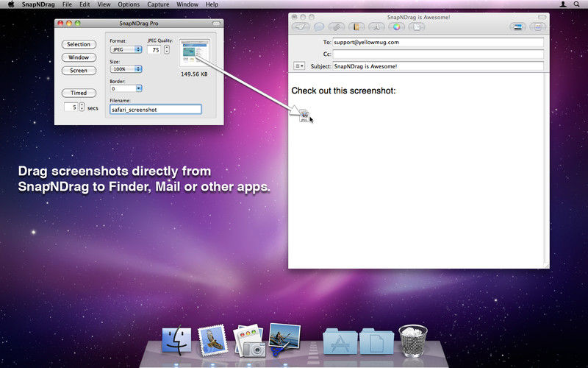Open the Capture menu

[x=158, y=4]
